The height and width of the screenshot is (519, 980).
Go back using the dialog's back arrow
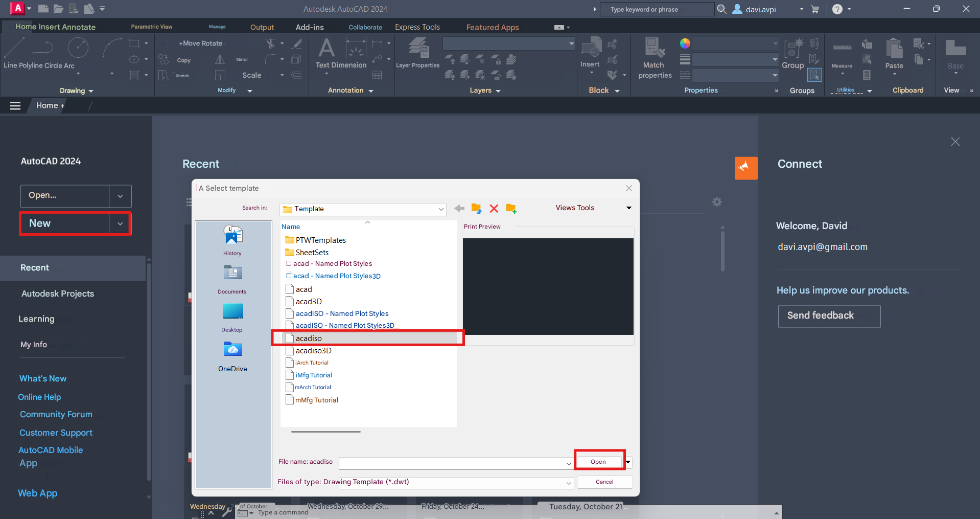pyautogui.click(x=459, y=208)
